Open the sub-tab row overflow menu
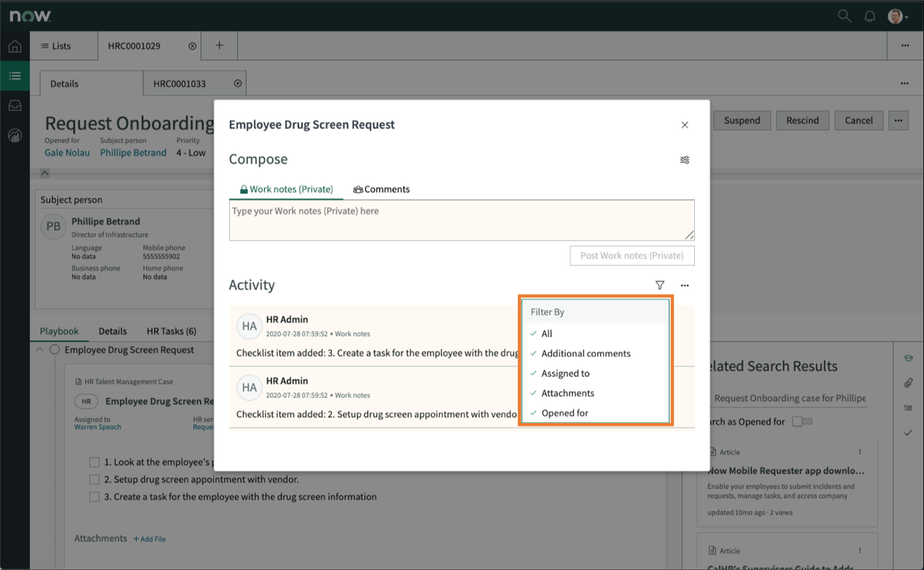 point(905,84)
